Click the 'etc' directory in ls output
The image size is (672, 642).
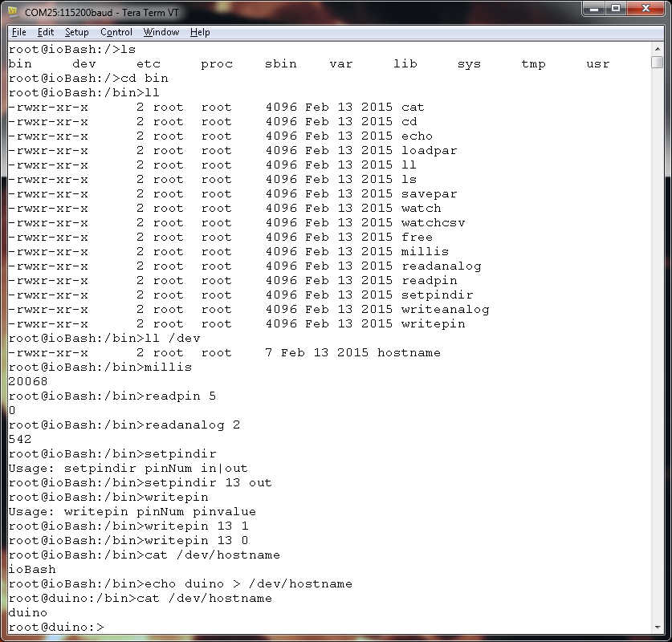[149, 64]
